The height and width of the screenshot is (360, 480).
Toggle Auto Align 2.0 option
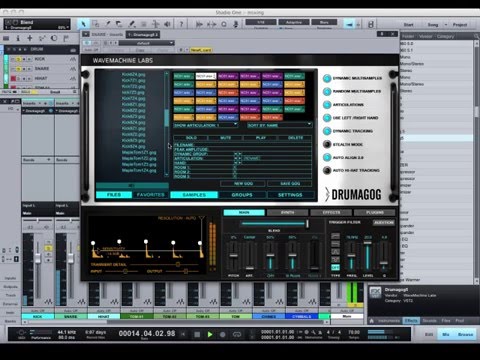pyautogui.click(x=327, y=157)
